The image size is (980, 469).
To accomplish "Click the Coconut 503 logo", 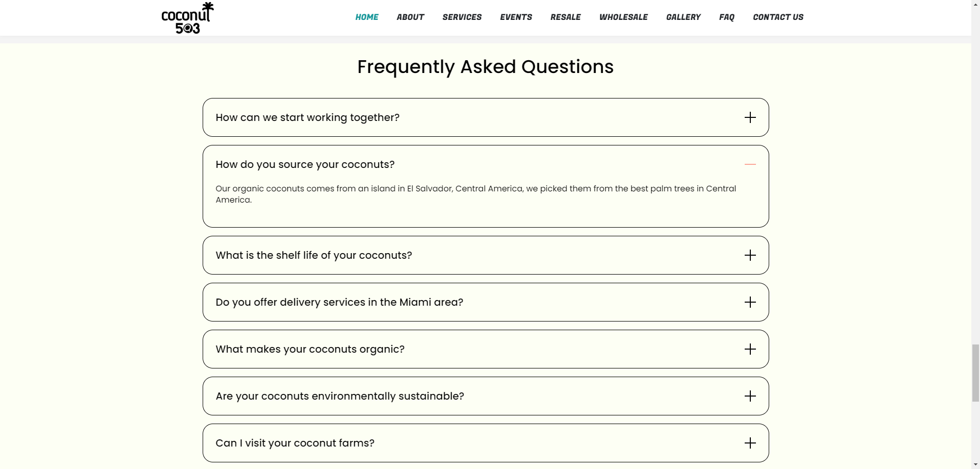I will click(187, 18).
